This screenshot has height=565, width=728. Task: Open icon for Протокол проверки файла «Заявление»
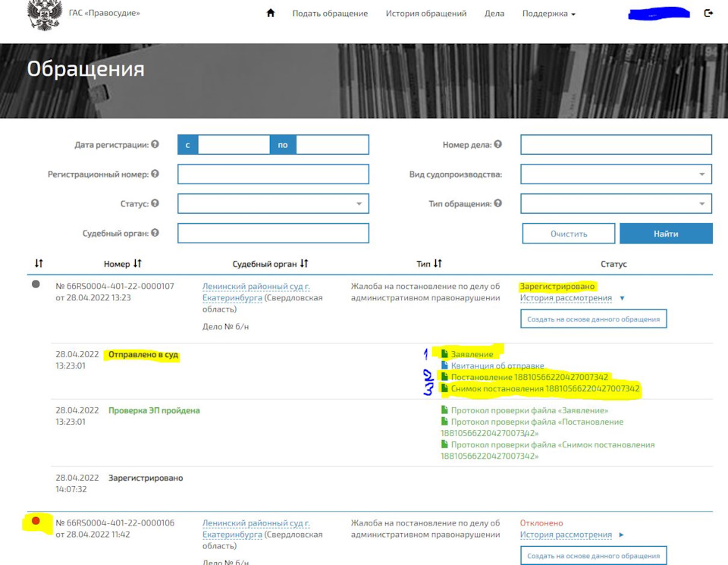pyautogui.click(x=444, y=410)
